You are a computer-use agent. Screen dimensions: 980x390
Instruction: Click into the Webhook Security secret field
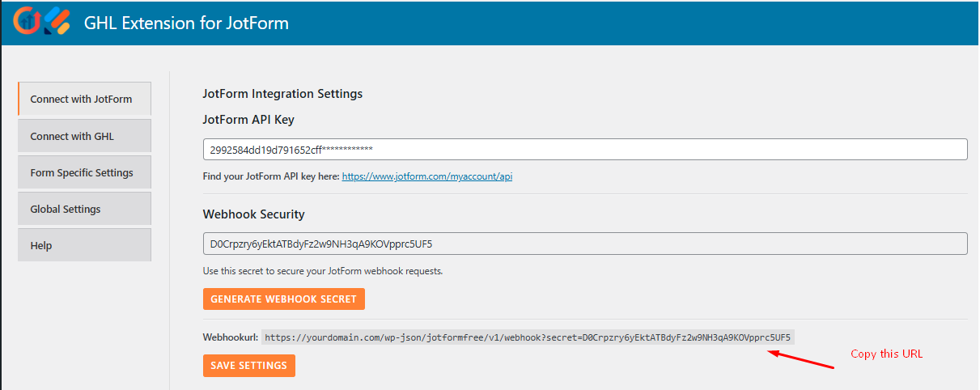point(584,244)
